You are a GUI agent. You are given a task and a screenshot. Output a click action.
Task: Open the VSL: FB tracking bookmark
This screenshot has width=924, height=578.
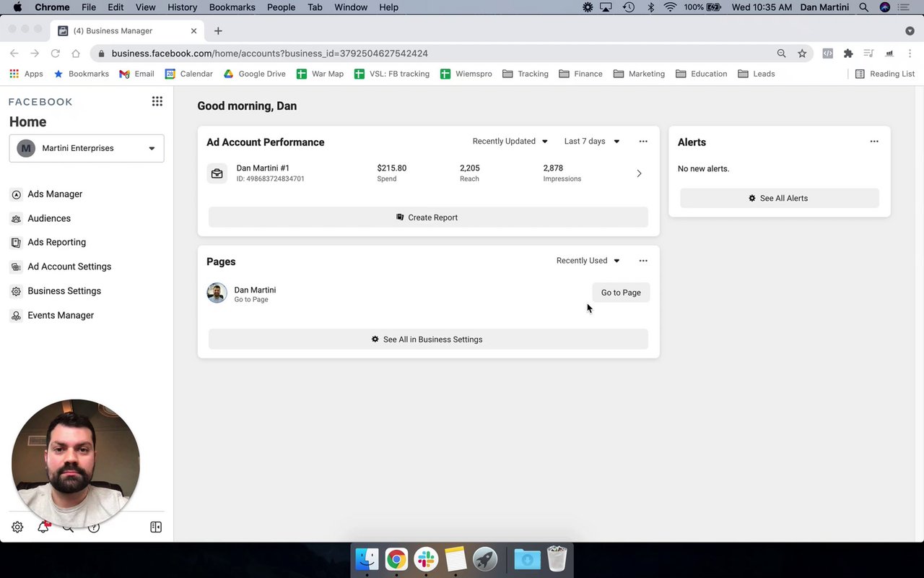391,74
